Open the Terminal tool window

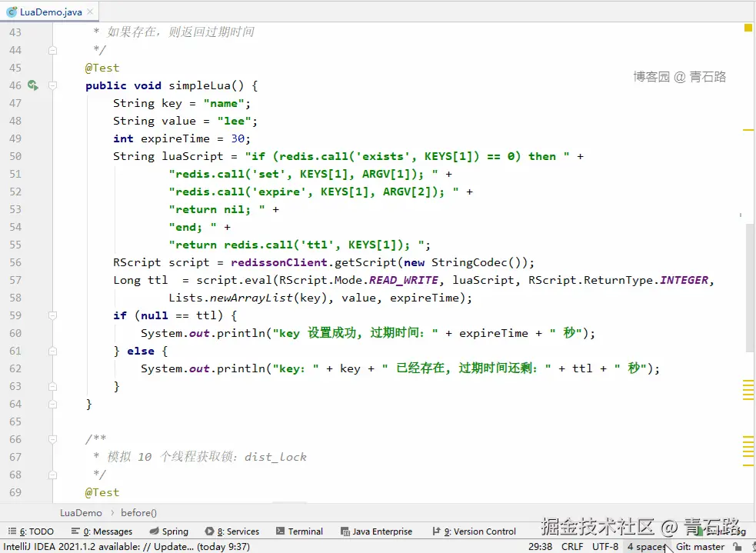tap(299, 531)
